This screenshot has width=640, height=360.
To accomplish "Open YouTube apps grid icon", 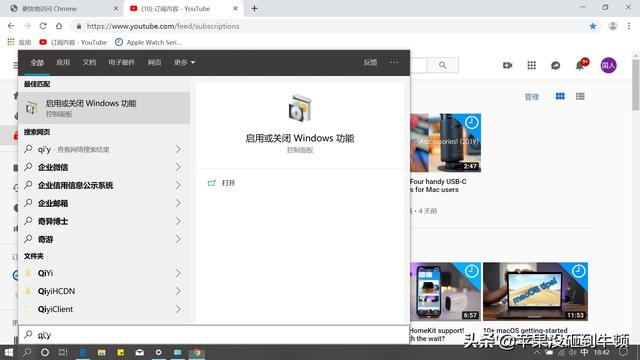I will [x=531, y=65].
